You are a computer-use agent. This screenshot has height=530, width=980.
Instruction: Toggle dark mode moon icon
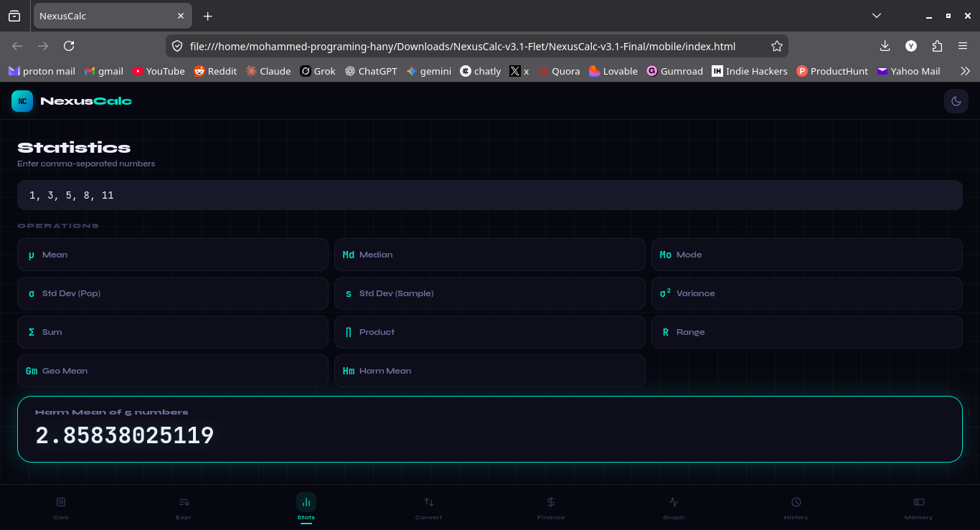pos(956,101)
